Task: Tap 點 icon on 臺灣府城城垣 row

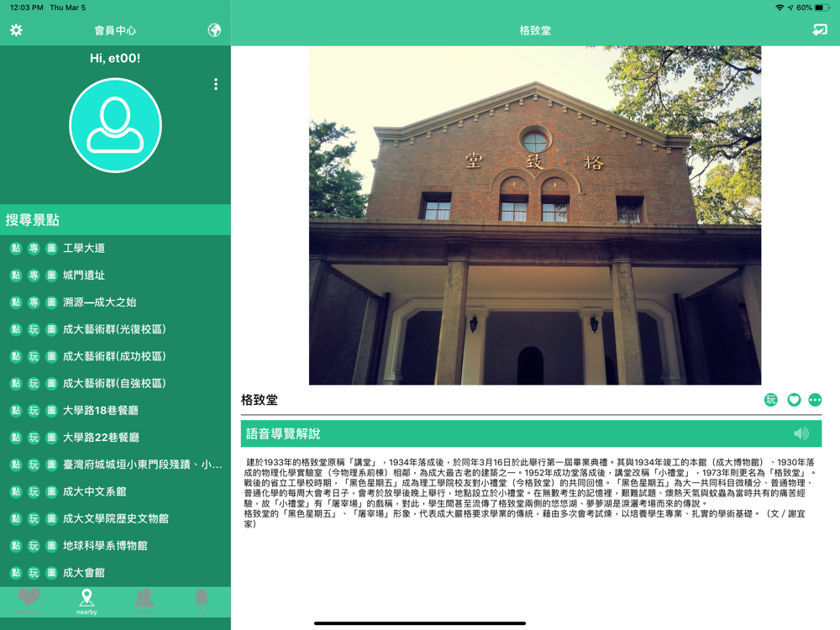Action: click(x=16, y=465)
